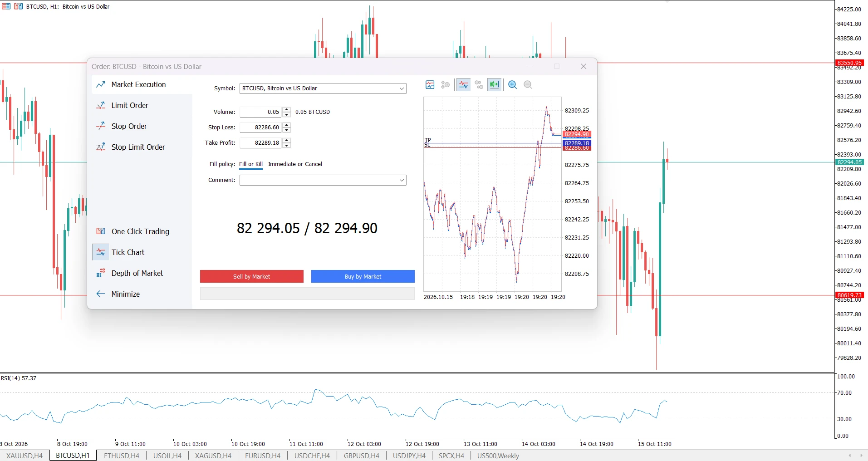Decrease Take Profit with the down arrow
This screenshot has height=461, width=868.
click(x=286, y=146)
